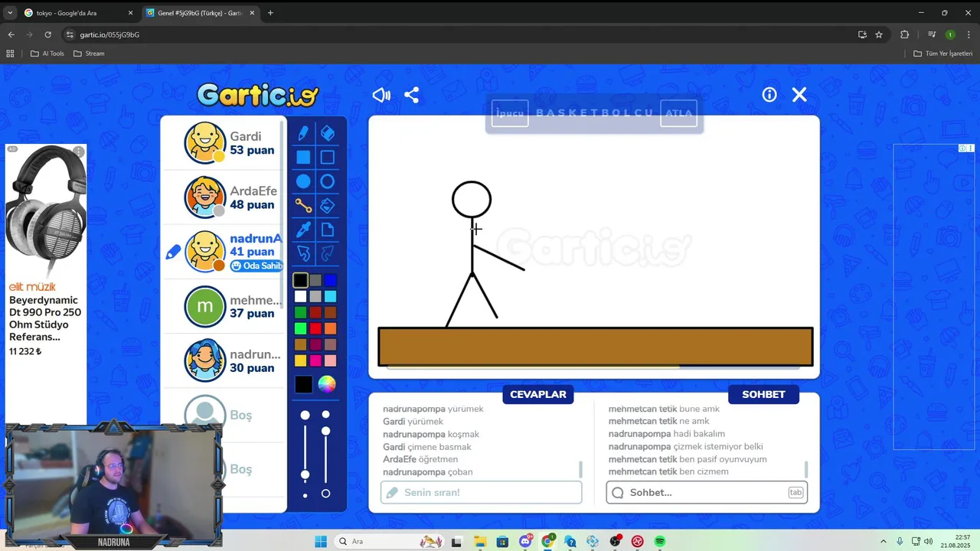The image size is (980, 551).
Task: Select the eraser tool
Action: click(328, 134)
